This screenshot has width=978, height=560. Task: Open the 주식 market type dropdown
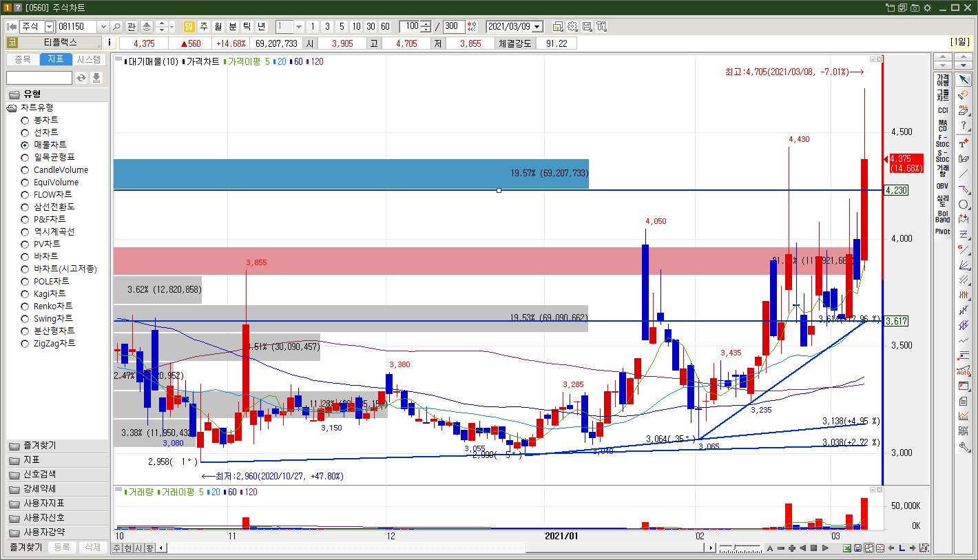49,26
